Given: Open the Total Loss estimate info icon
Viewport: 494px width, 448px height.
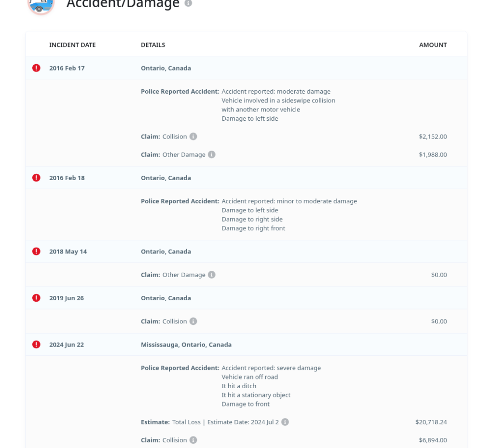Looking at the screenshot, I should click(285, 422).
